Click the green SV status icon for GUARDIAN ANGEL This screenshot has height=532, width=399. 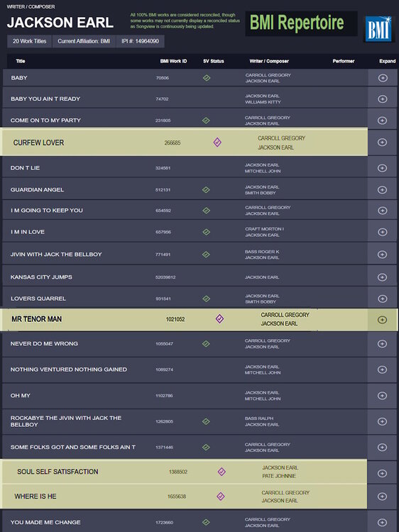coord(206,189)
